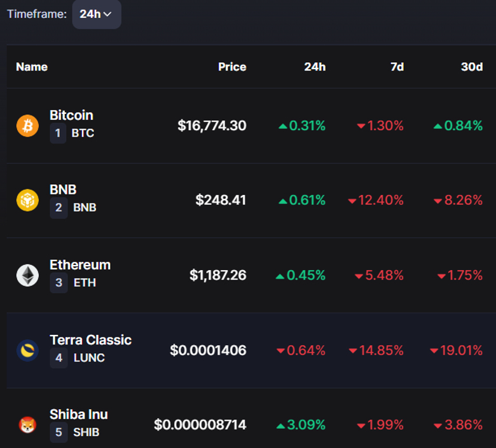This screenshot has width=496, height=448.
Task: Click the Bitcoin coin logo icon
Action: point(27,125)
